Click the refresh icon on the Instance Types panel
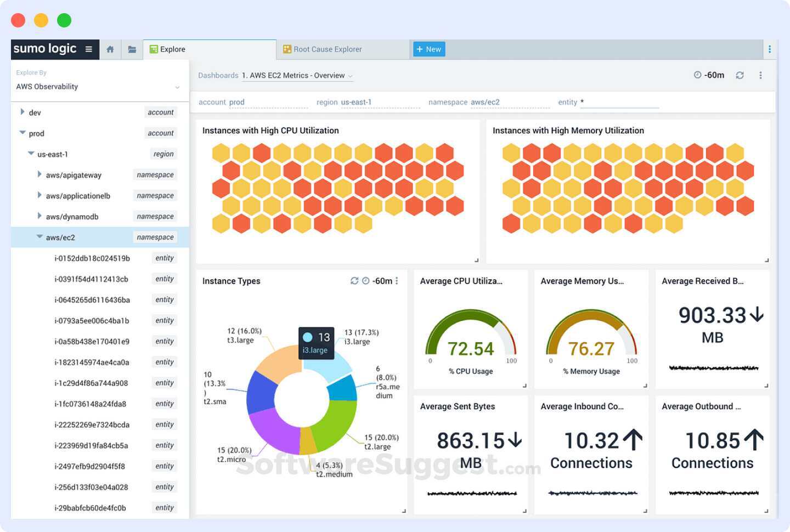 [354, 281]
